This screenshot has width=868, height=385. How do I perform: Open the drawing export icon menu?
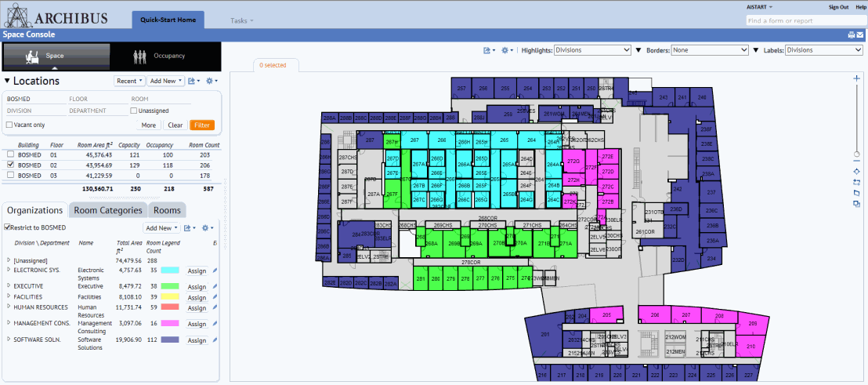tap(489, 50)
